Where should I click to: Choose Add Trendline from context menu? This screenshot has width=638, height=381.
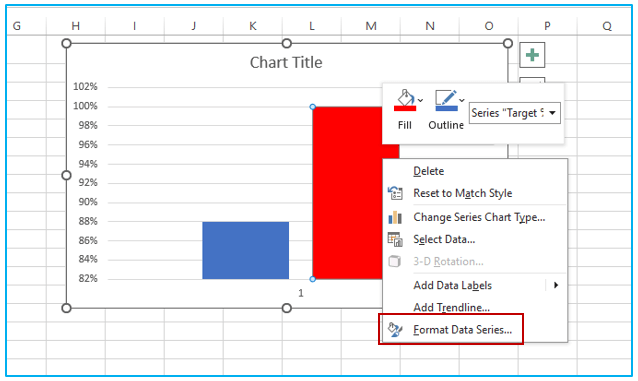451,307
